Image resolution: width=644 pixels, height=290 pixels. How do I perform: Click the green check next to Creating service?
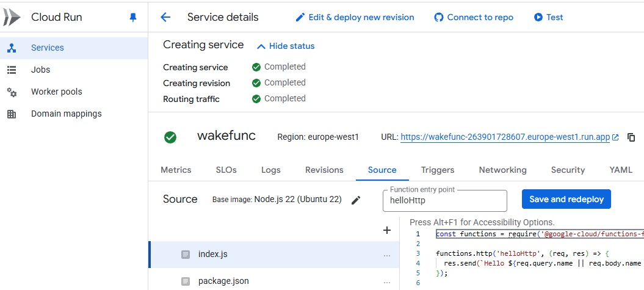pos(256,67)
